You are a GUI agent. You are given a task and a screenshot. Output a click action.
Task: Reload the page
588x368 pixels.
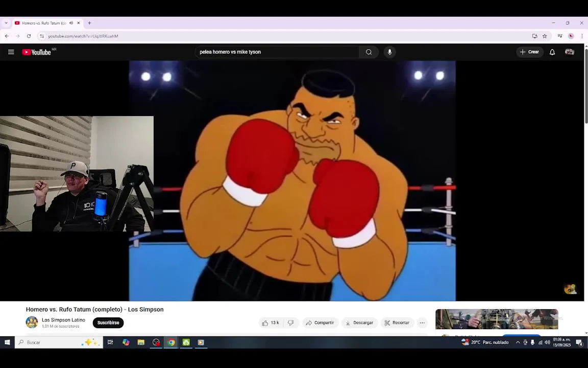[x=29, y=36]
